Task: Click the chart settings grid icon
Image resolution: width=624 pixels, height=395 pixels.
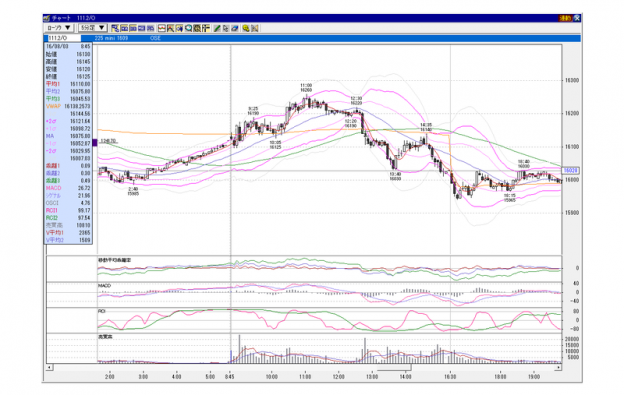Action: tap(197, 28)
